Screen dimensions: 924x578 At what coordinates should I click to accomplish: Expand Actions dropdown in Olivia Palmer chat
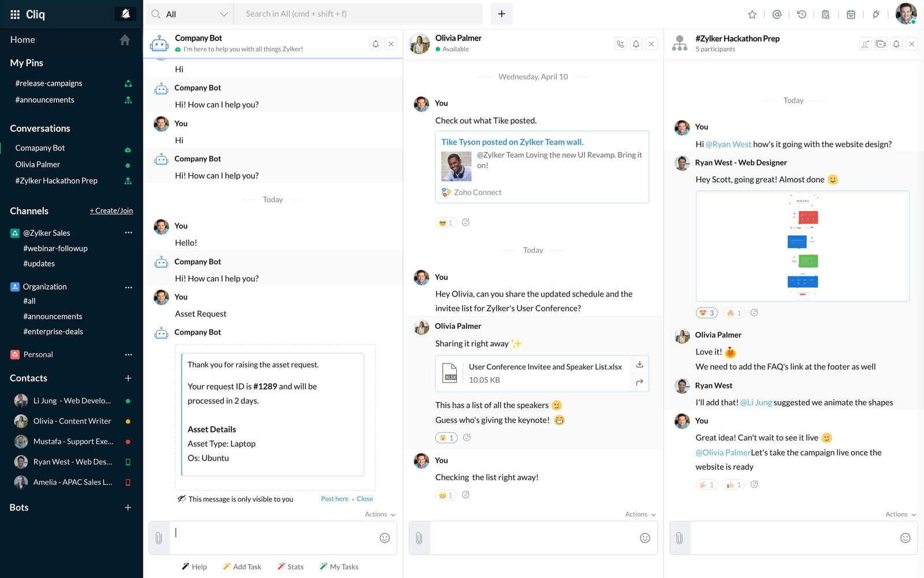[640, 514]
